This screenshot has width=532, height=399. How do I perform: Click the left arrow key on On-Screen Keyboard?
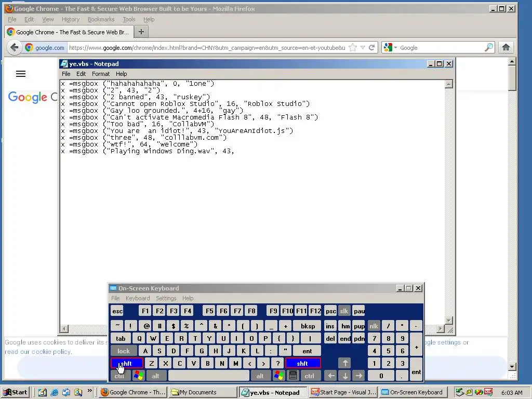coord(331,376)
